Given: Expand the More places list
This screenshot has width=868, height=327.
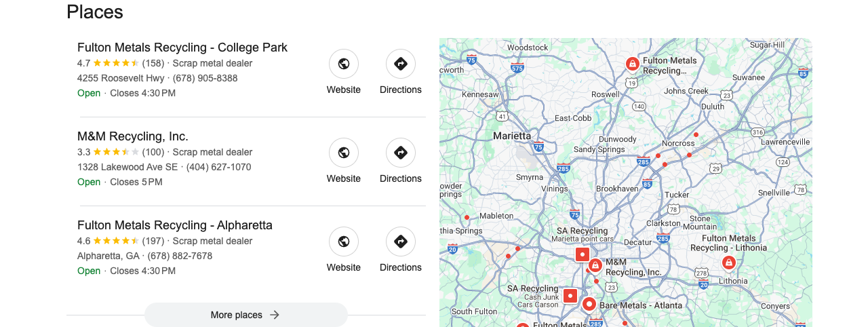Looking at the screenshot, I should (x=246, y=315).
